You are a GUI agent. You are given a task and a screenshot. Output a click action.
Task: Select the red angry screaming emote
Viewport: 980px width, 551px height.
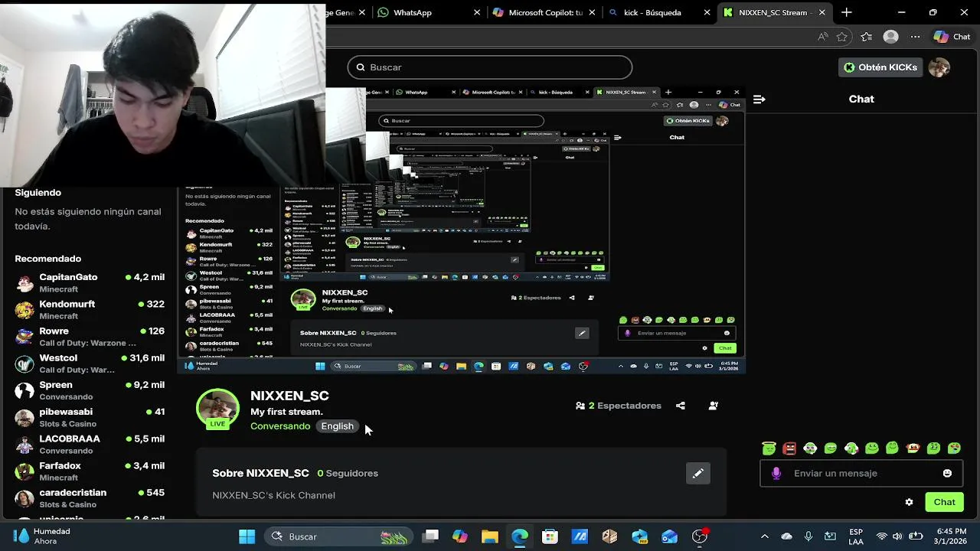pyautogui.click(x=789, y=448)
